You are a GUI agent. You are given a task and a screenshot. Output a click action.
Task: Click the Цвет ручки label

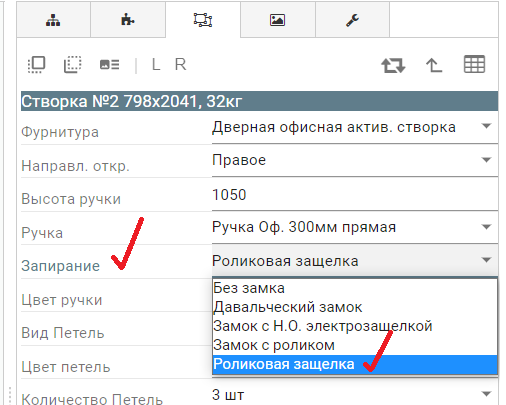point(62,300)
